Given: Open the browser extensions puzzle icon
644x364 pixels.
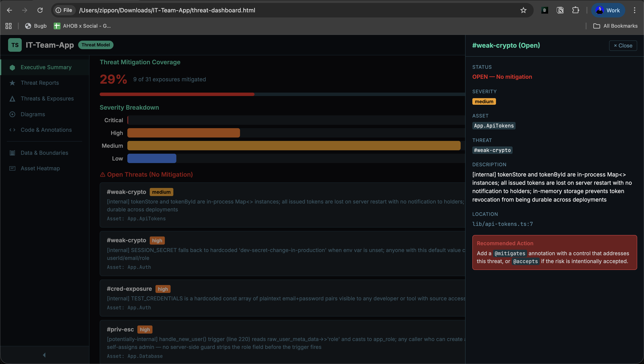Looking at the screenshot, I should tap(576, 10).
